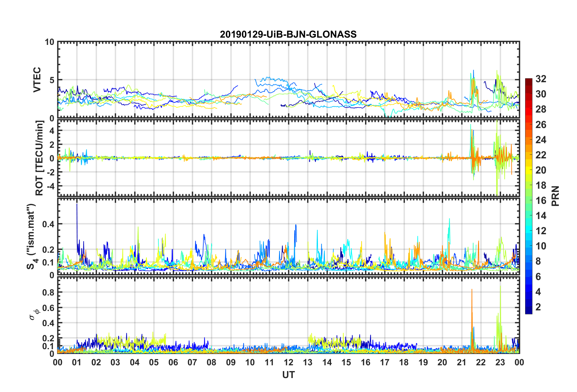This screenshot has width=577, height=392.
Task: Select x-axis hour tick "12"
Action: (x=288, y=363)
